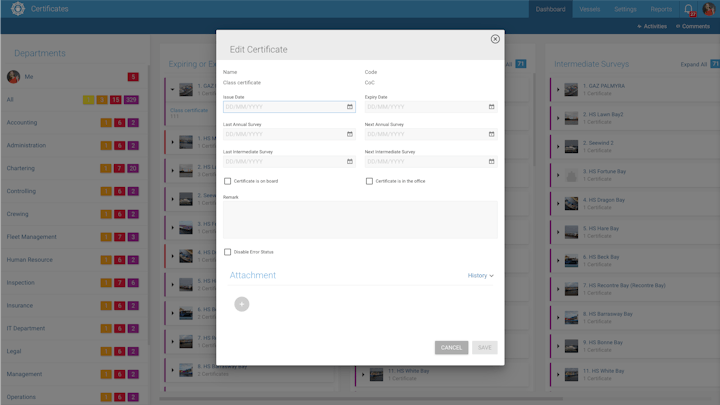Image resolution: width=720 pixels, height=405 pixels.
Task: Select the Human Resource department
Action: click(x=29, y=260)
